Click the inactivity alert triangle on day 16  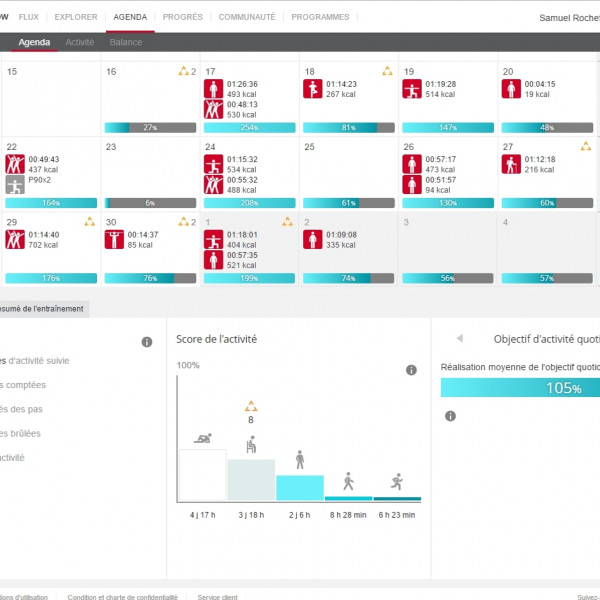click(183, 71)
